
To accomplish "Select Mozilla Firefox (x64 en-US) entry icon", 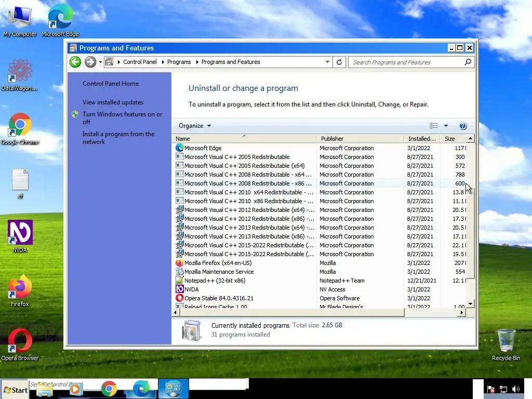I will coord(179,262).
